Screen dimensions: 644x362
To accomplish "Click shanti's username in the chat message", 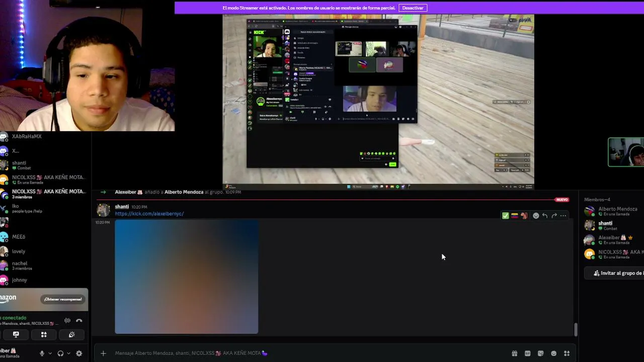I will (x=122, y=207).
